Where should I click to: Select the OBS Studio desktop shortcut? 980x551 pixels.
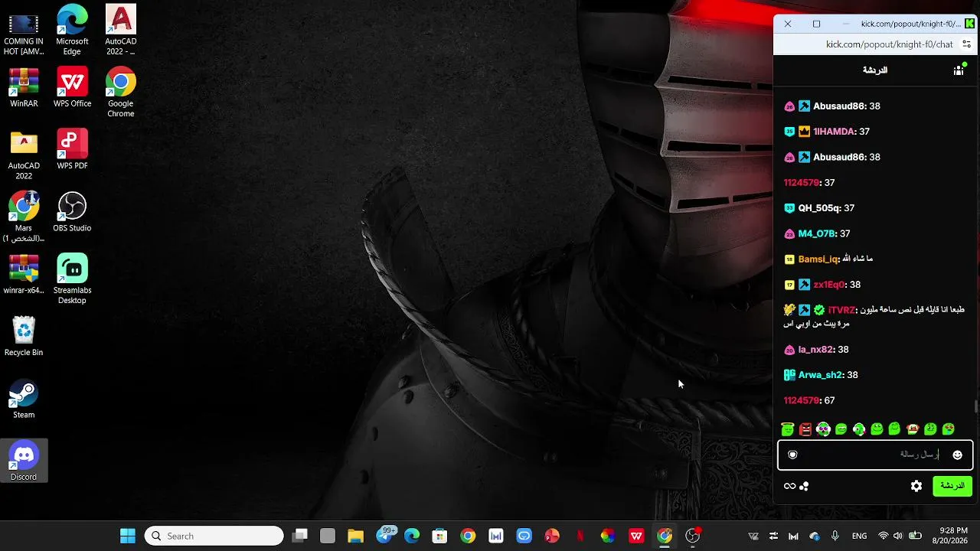(x=72, y=212)
